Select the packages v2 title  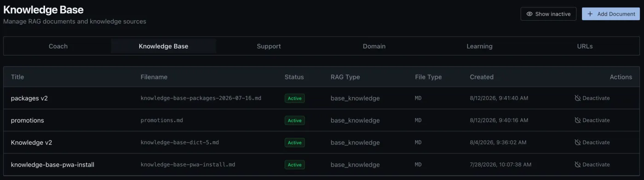29,98
